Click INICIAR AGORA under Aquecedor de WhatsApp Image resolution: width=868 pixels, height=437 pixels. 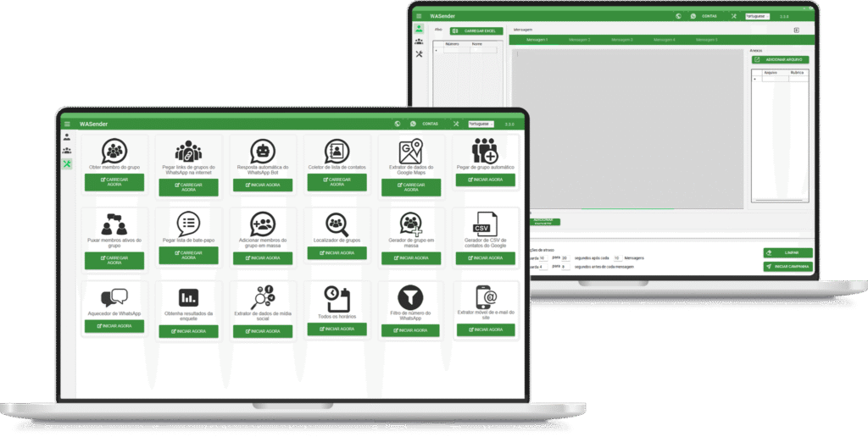pos(114,326)
